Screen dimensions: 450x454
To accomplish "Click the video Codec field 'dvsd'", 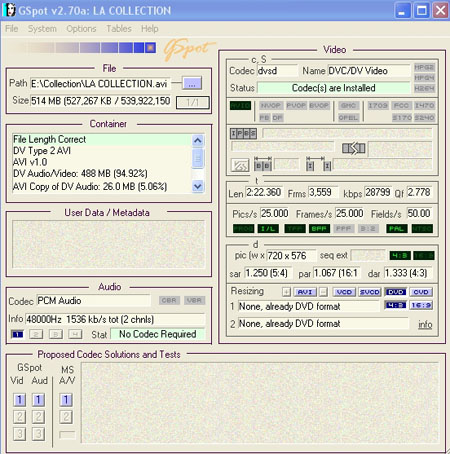I will [x=277, y=71].
